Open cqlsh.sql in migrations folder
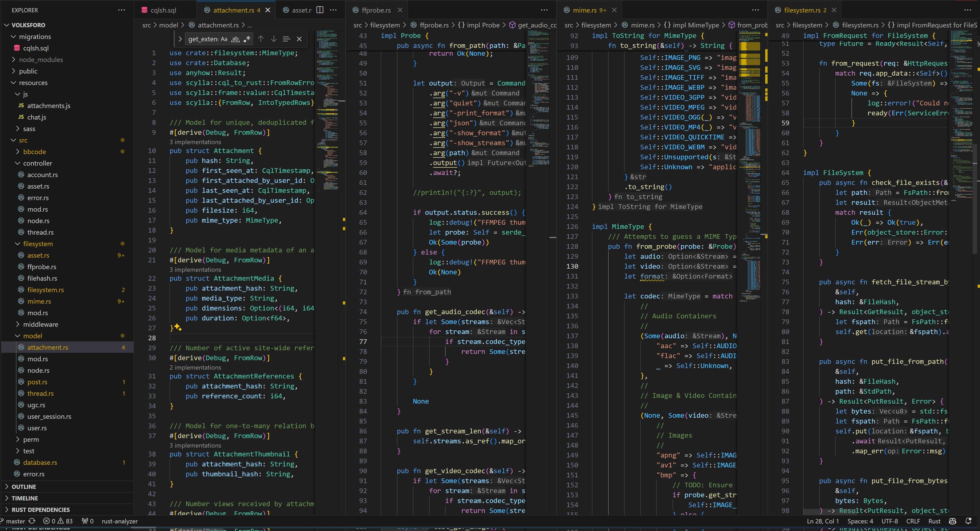 (67, 48)
